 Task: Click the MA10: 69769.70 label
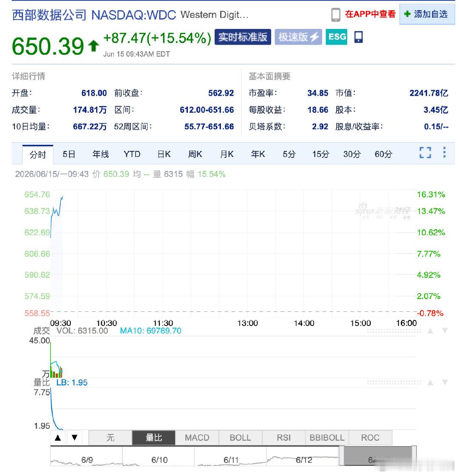coord(151,331)
